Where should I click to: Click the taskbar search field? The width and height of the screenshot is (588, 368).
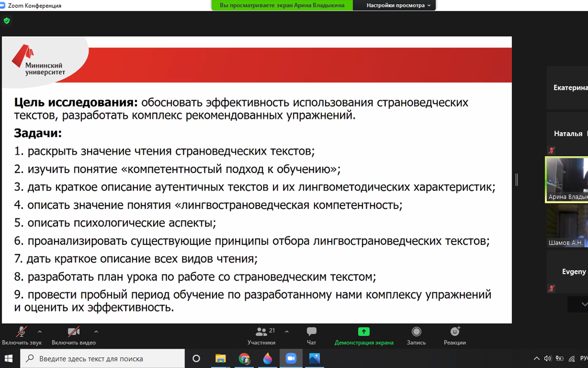click(x=102, y=358)
